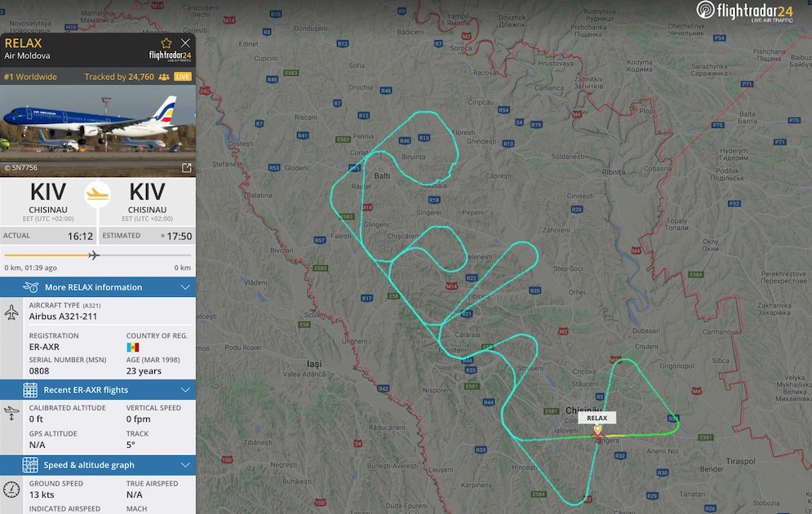
Task: Select the #1 Worldwide ranking label
Action: [30, 77]
